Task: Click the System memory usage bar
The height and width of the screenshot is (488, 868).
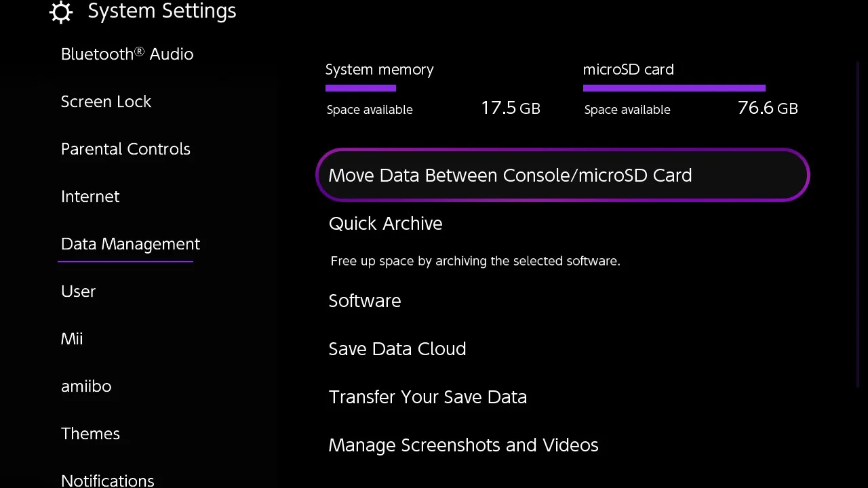Action: [x=361, y=88]
